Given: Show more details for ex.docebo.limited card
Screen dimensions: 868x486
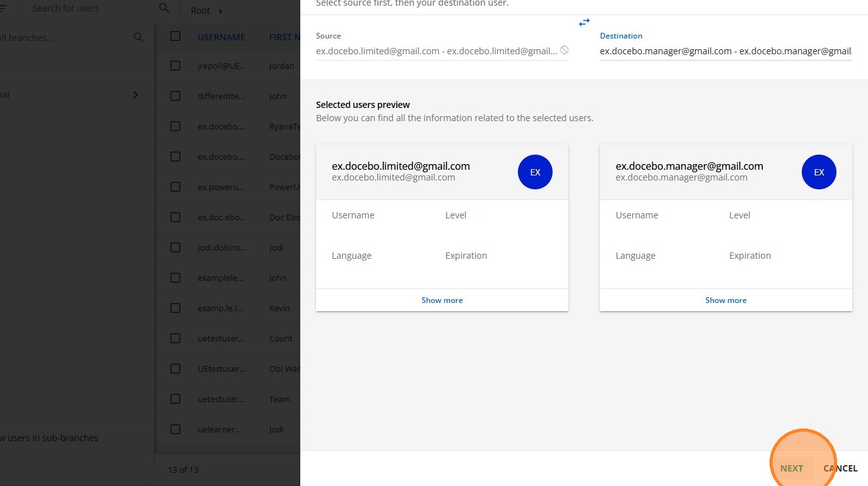Looking at the screenshot, I should coord(442,300).
